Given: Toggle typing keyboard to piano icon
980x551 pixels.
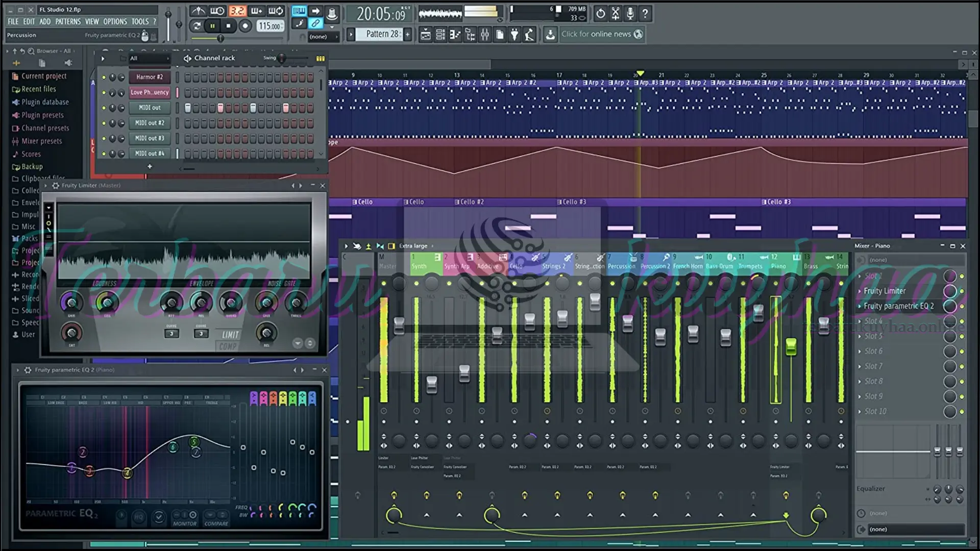Looking at the screenshot, I should click(x=299, y=11).
